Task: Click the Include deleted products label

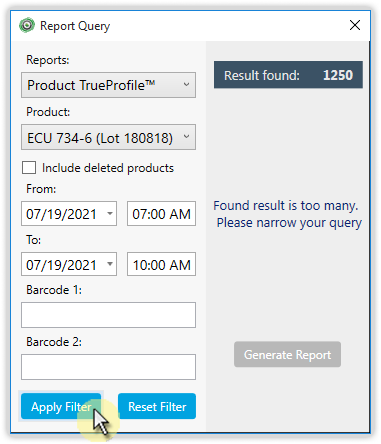Action: coord(108,168)
